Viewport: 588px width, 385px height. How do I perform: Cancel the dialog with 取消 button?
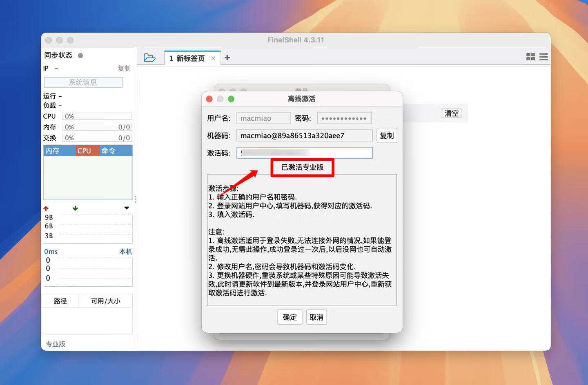click(316, 317)
